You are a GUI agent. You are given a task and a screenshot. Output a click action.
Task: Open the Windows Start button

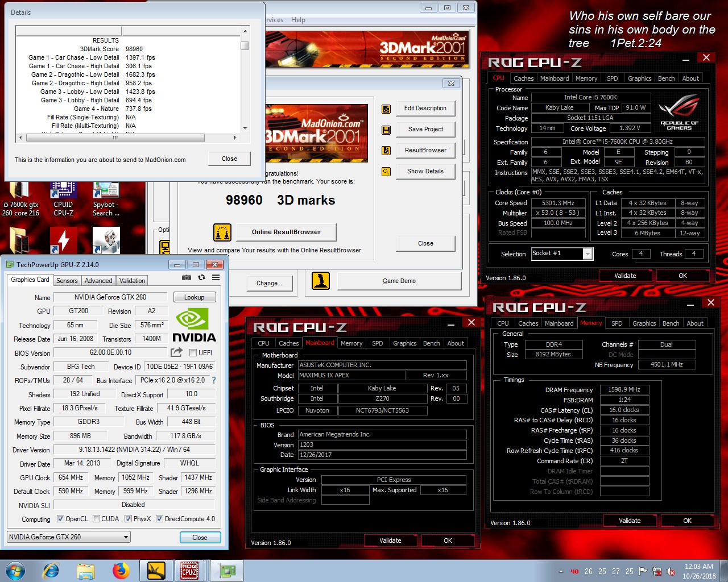coord(15,571)
